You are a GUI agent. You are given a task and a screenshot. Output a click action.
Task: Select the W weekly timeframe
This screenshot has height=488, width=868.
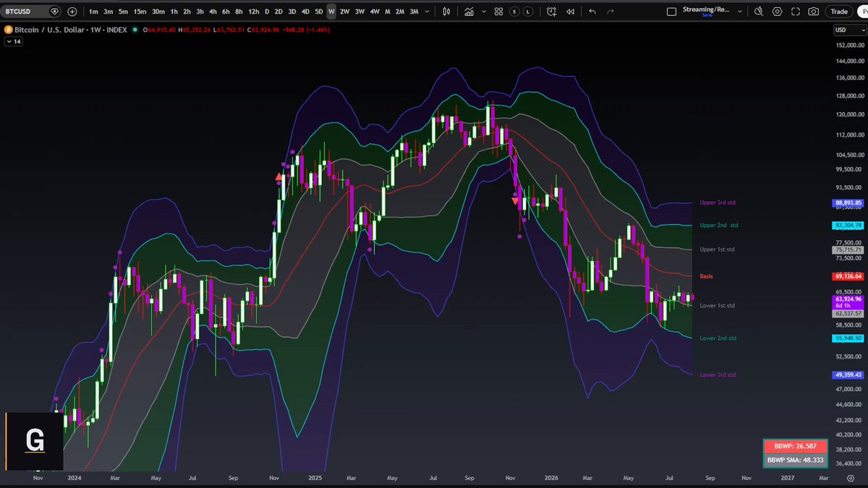click(331, 12)
